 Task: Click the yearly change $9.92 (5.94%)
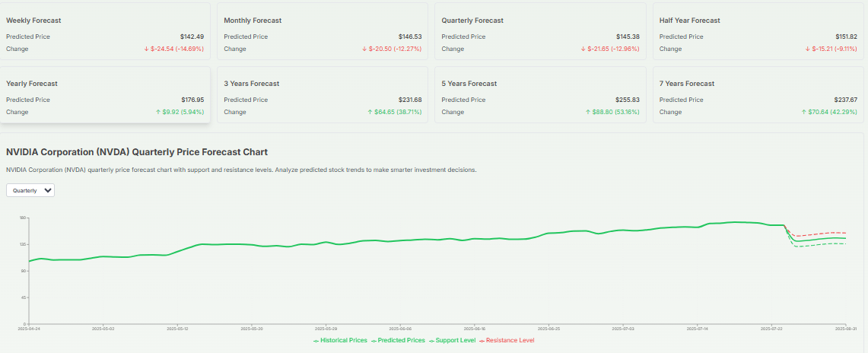180,112
